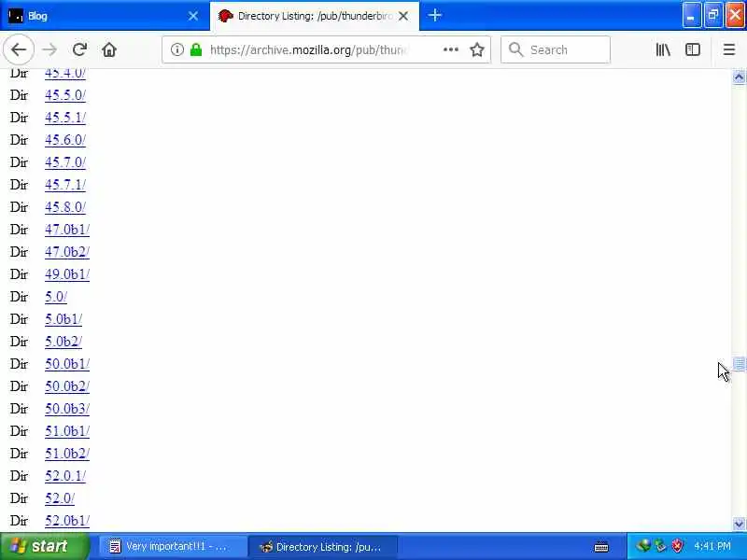Image resolution: width=747 pixels, height=560 pixels.
Task: Navigate to the 50.0b2/ folder
Action: (x=67, y=385)
